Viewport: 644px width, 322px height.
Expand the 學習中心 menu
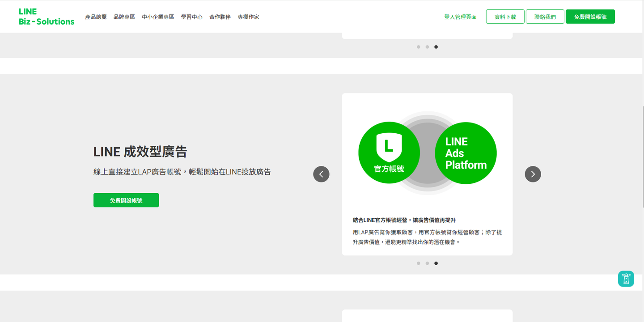(x=191, y=17)
